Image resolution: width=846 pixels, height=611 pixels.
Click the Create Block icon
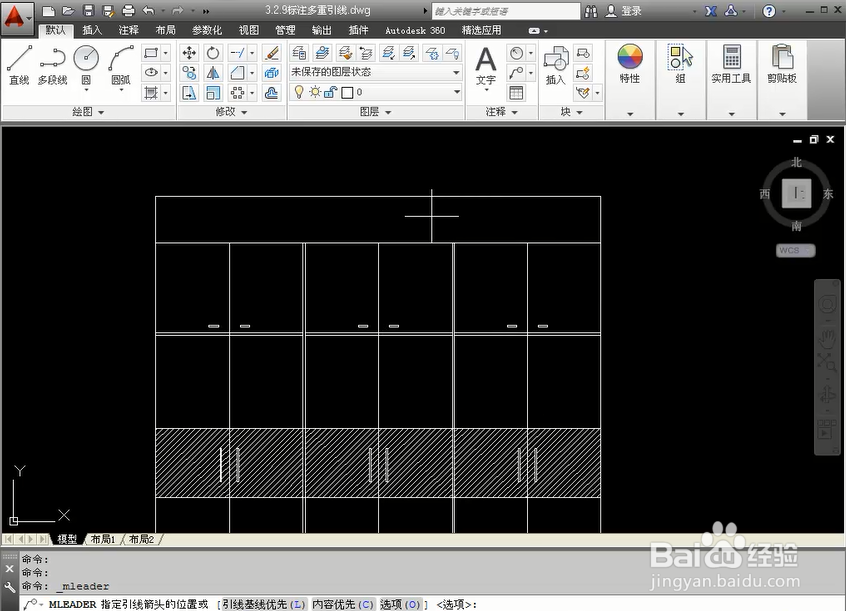tap(583, 53)
